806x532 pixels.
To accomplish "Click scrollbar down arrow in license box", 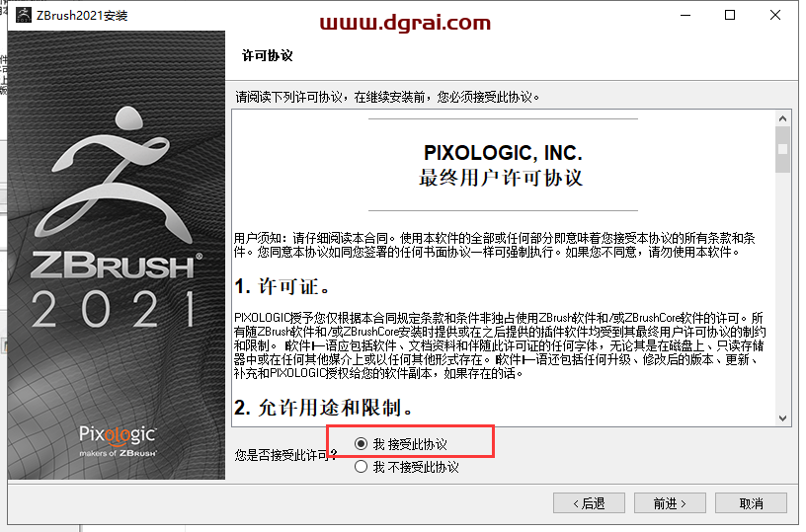I will 782,418.
